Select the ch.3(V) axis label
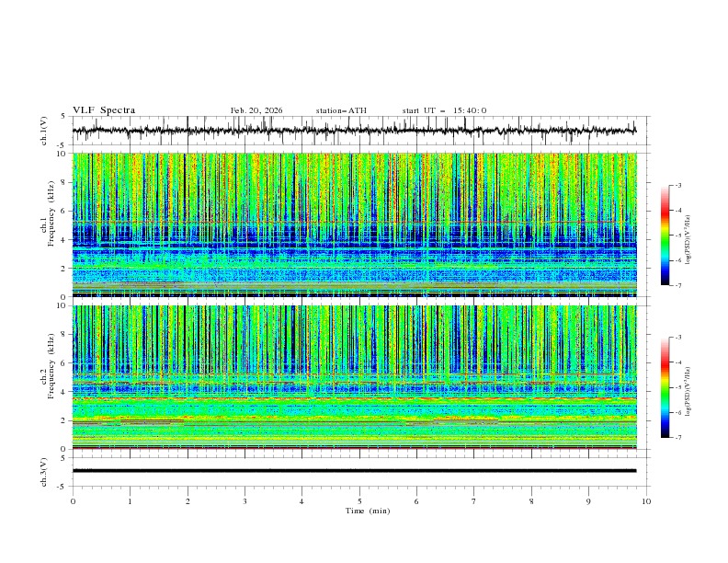Image resolution: width=728 pixels, height=563 pixels. pos(45,471)
